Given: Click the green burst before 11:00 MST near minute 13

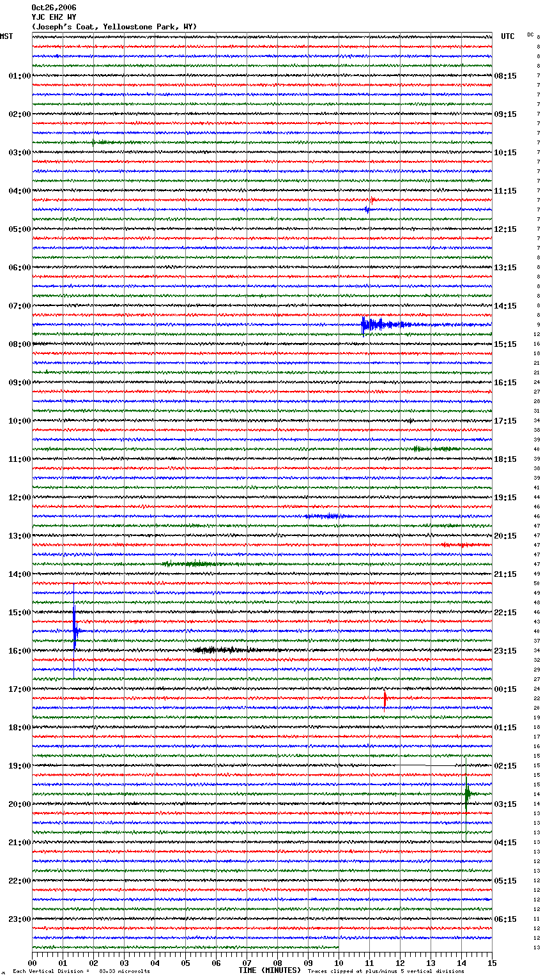Looking at the screenshot, I should (x=434, y=449).
